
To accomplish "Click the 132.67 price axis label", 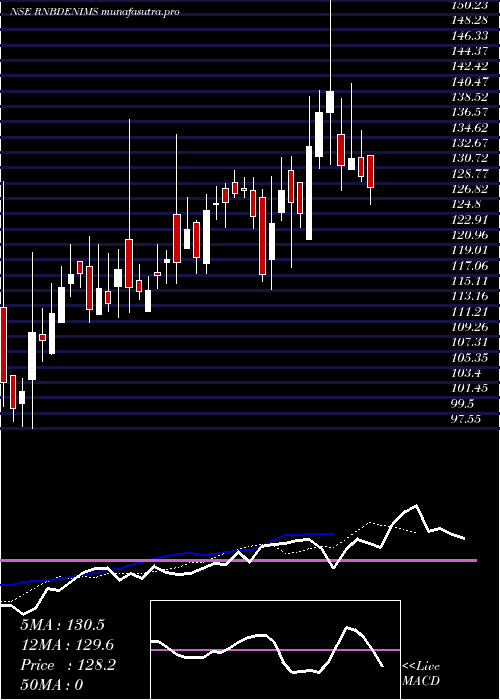I will (471, 142).
